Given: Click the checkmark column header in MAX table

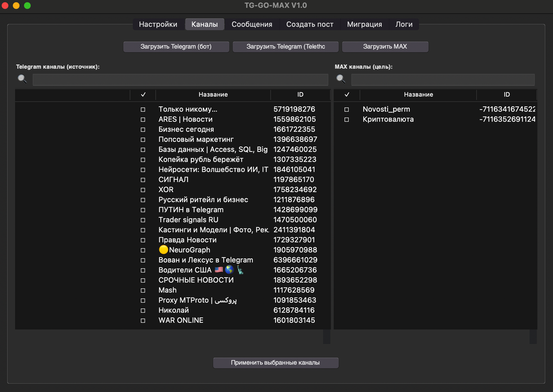Looking at the screenshot, I should (x=347, y=94).
